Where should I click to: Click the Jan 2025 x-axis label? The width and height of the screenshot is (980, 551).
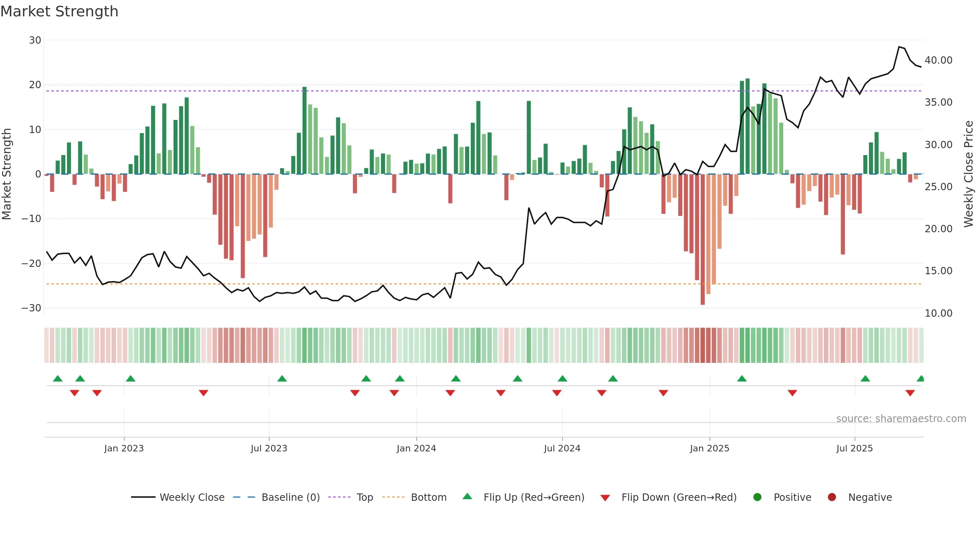tap(710, 448)
